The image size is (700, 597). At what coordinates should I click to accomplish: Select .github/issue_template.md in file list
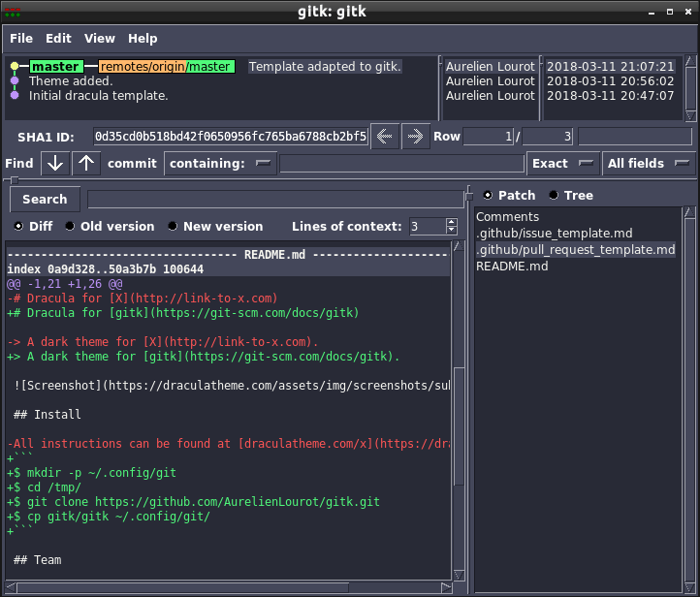554,234
